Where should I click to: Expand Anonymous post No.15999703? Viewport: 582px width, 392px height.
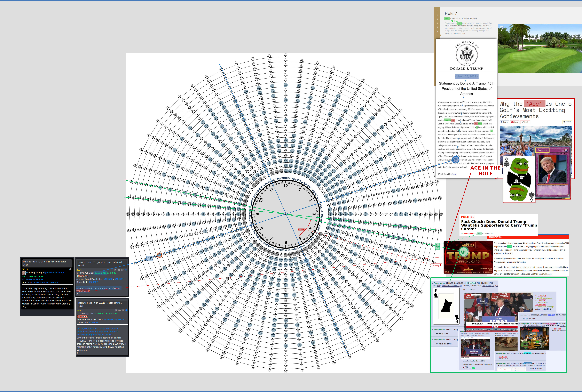pos(433,283)
